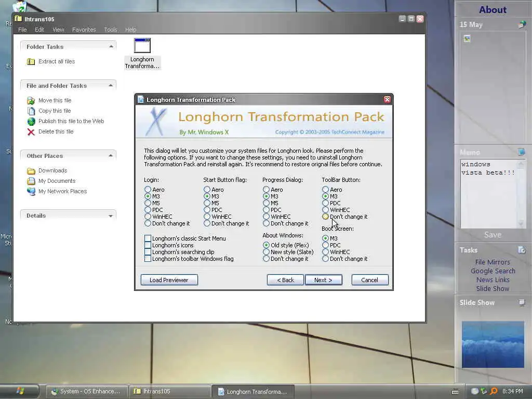Click the Publish this file to the Web icon

pyautogui.click(x=31, y=122)
